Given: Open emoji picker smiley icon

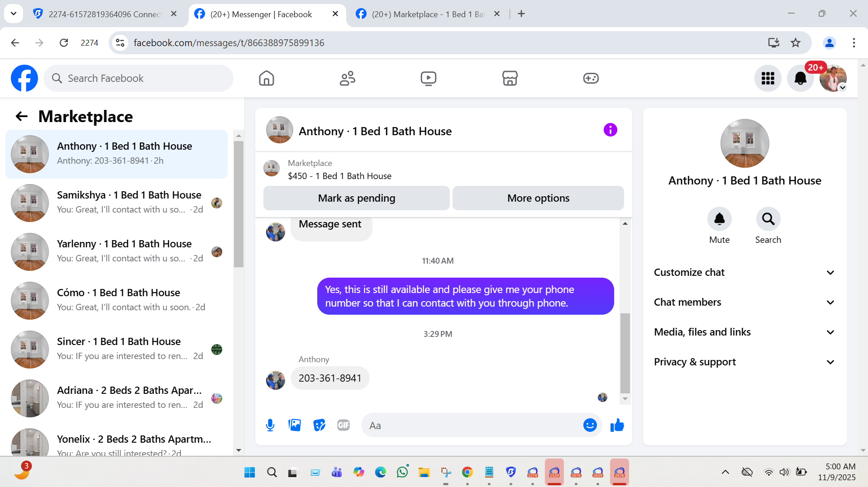Looking at the screenshot, I should [x=590, y=425].
